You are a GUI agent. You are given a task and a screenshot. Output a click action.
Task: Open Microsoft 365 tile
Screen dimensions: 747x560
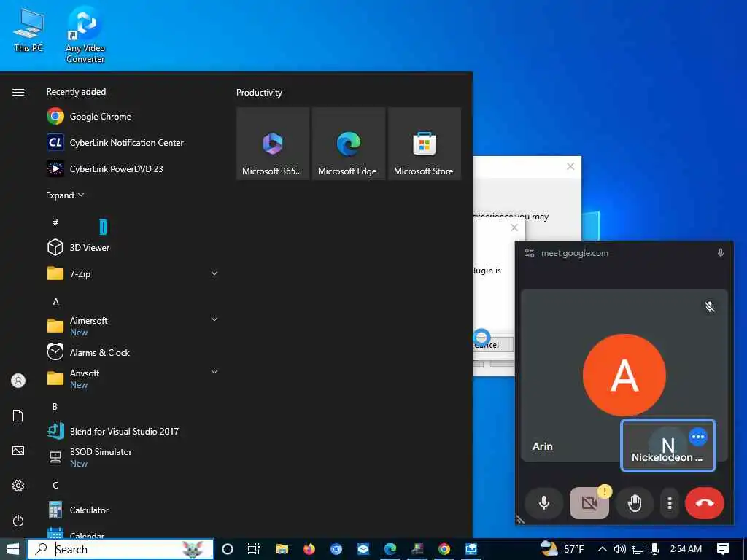[x=273, y=144]
